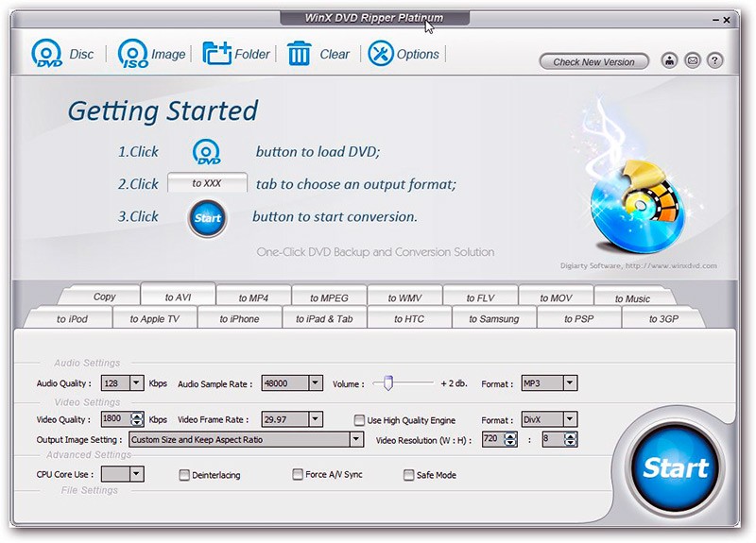Open the video Format DivX dropdown
The height and width of the screenshot is (543, 756).
pyautogui.click(x=570, y=419)
